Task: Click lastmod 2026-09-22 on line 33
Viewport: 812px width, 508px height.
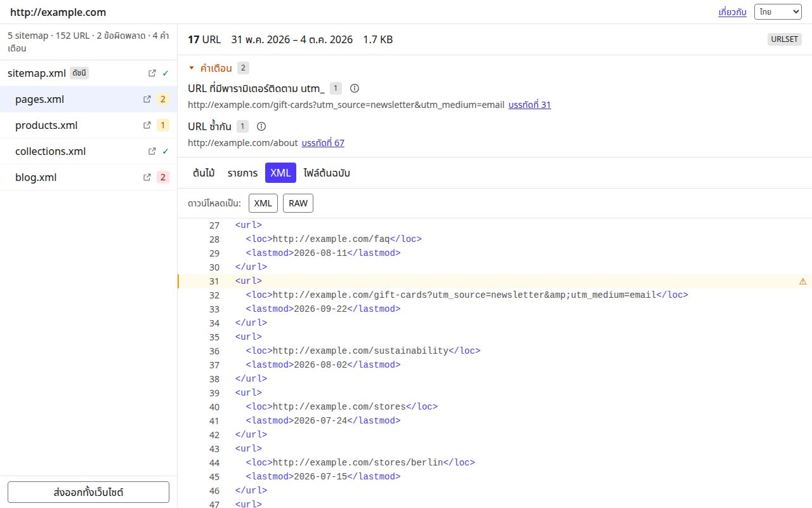Action: coord(320,309)
